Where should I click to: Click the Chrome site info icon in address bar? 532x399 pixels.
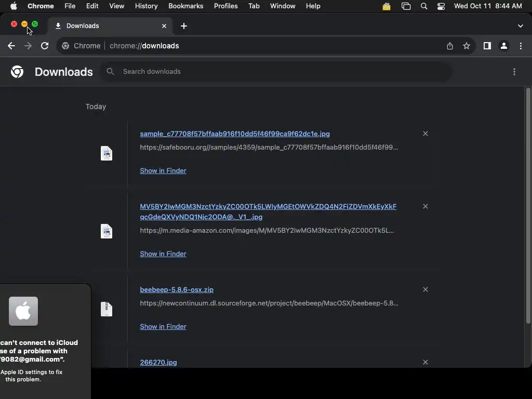pos(65,46)
